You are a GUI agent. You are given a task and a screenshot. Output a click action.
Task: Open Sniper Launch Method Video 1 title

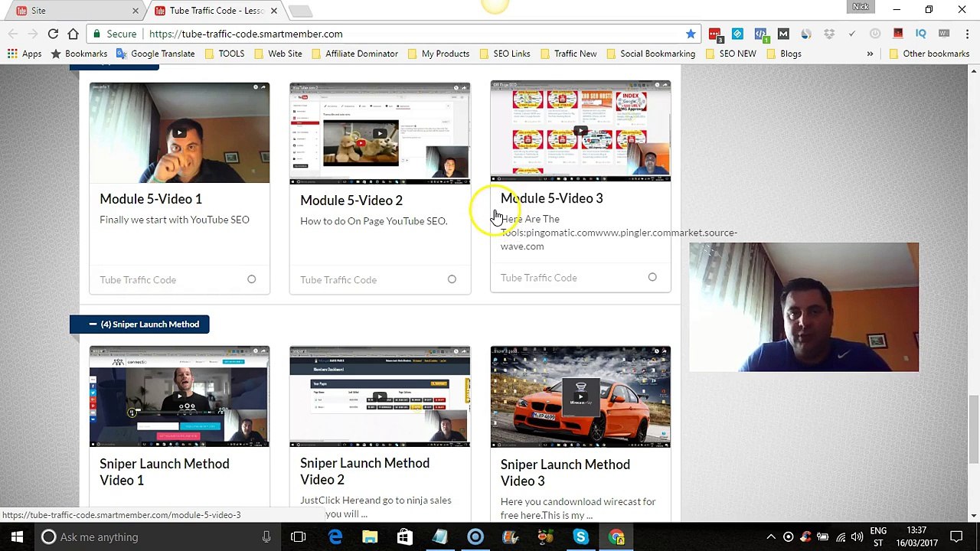pos(165,472)
